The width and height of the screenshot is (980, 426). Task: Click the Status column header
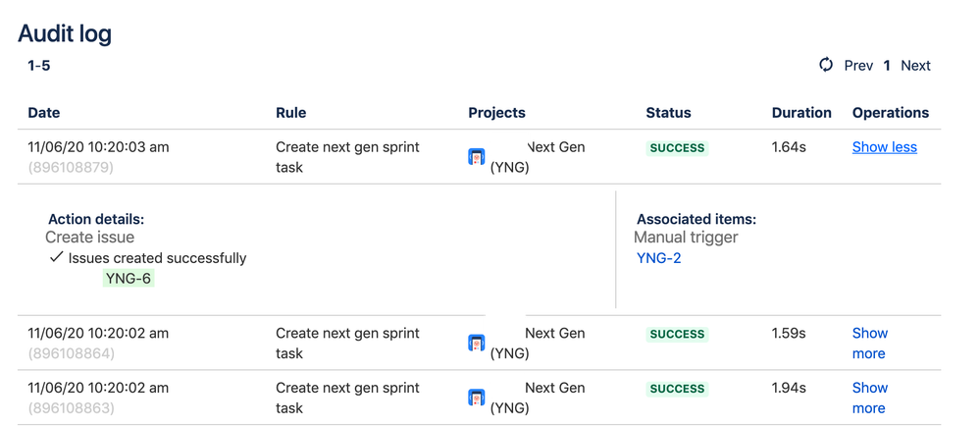coord(668,113)
